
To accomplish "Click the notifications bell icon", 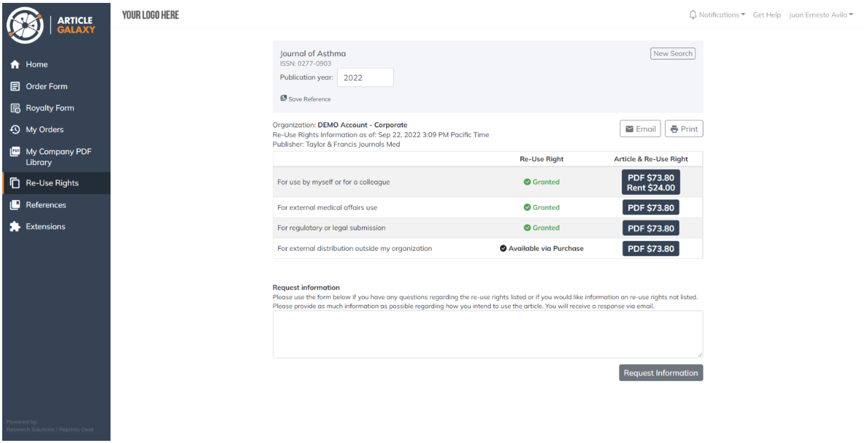I will click(693, 15).
